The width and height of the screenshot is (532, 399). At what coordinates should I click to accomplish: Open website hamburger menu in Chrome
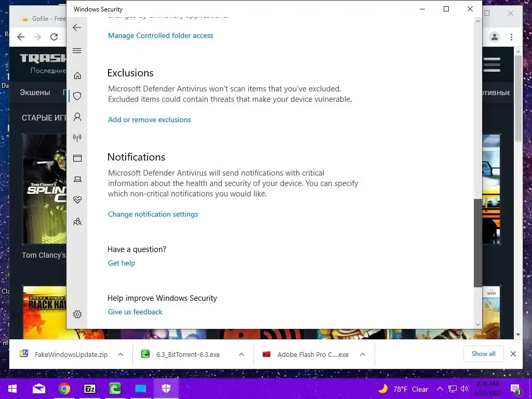pos(491,64)
